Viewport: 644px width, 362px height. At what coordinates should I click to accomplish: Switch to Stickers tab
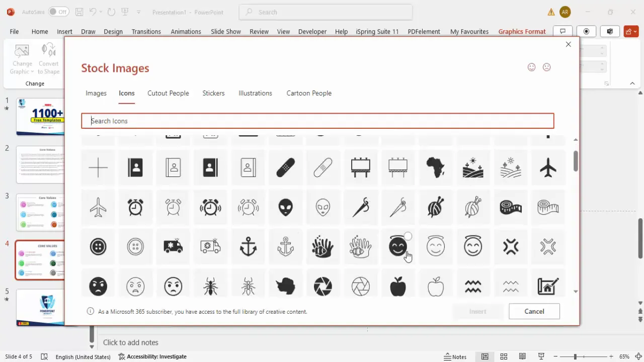tap(213, 93)
